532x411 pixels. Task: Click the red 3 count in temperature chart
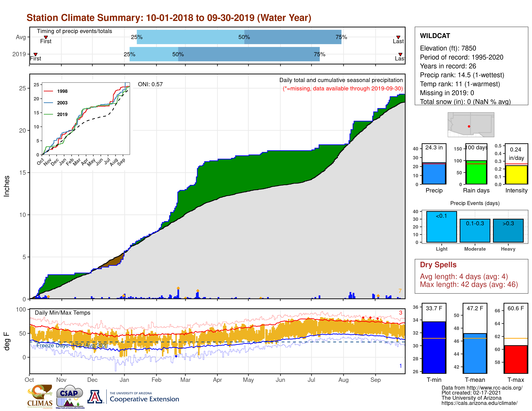(x=400, y=312)
